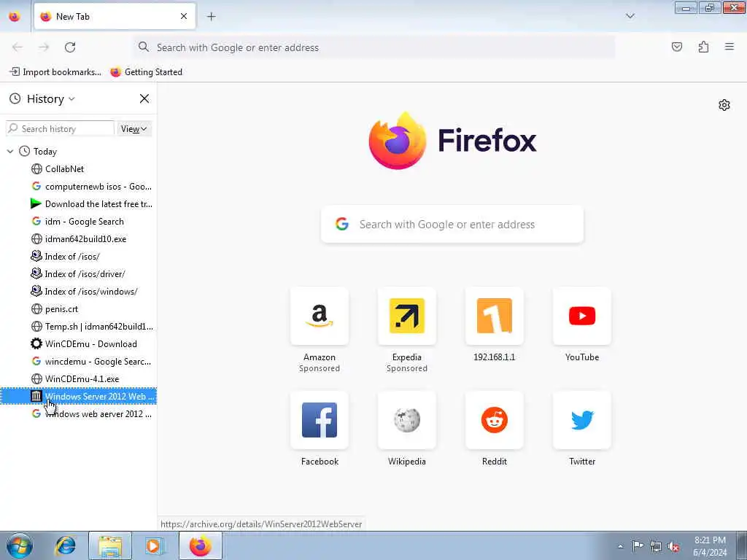747x560 pixels.
Task: Open the View sorting dropdown
Action: [134, 128]
